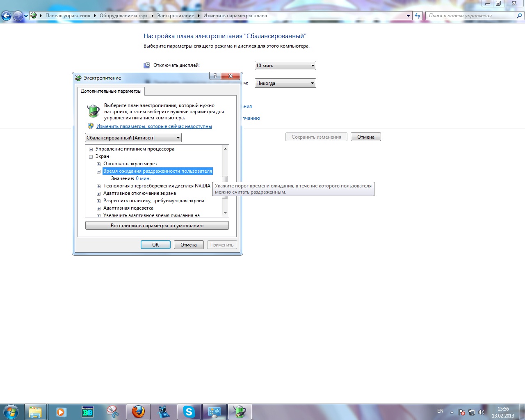Open the 'Сбалансированный [Активен]' plan dropdown

tap(133, 138)
